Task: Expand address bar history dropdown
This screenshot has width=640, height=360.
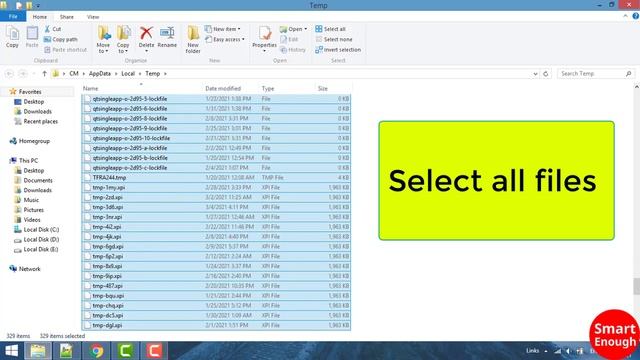Action: click(535, 74)
